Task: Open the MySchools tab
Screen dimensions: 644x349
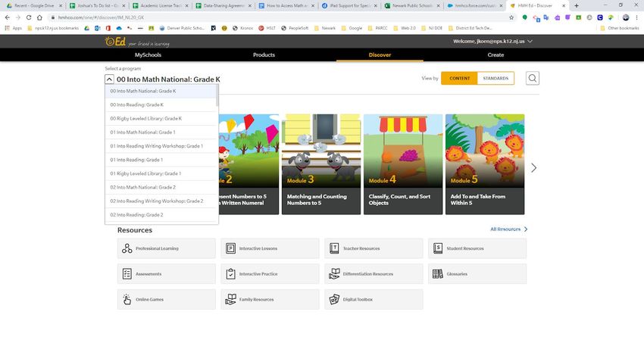Action: 148,55
